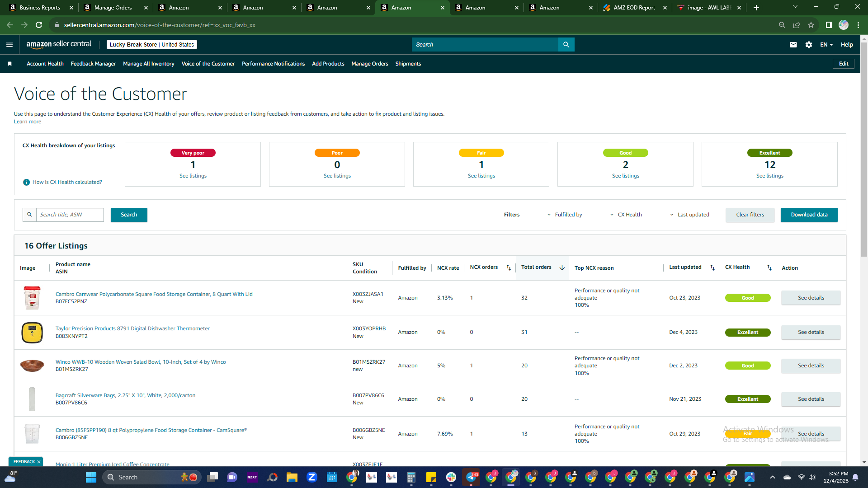This screenshot has width=868, height=488.
Task: Bookmark this page with the star icon
Action: pos(811,25)
